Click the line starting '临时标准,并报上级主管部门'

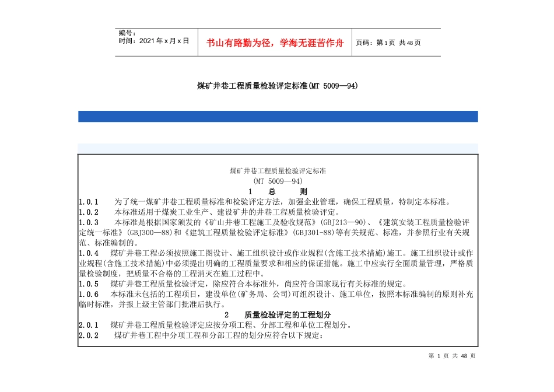[152, 304]
